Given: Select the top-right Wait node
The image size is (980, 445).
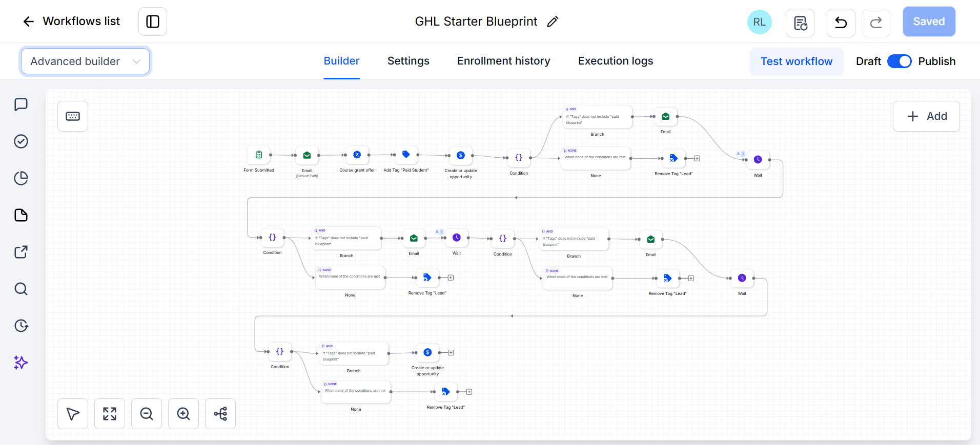Looking at the screenshot, I should click(x=758, y=160).
